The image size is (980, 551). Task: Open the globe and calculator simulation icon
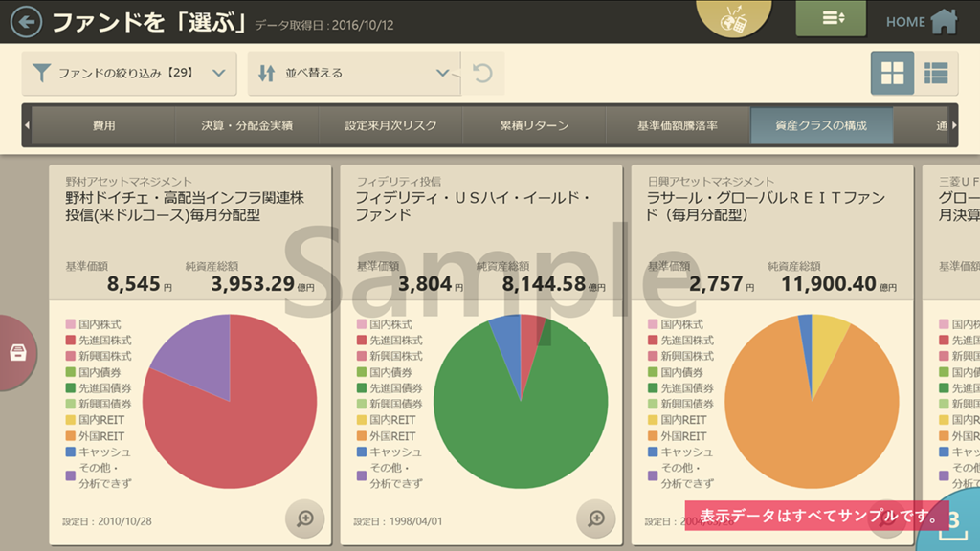click(x=733, y=17)
